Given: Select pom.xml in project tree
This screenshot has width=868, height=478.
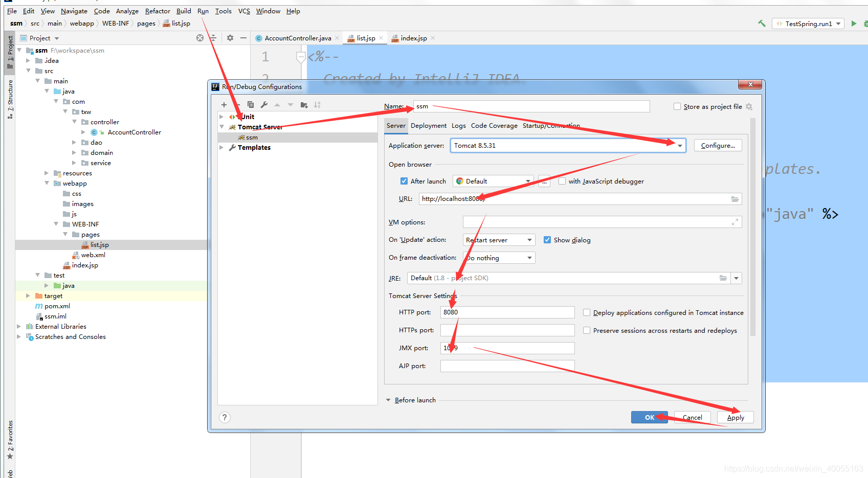Looking at the screenshot, I should pos(57,306).
